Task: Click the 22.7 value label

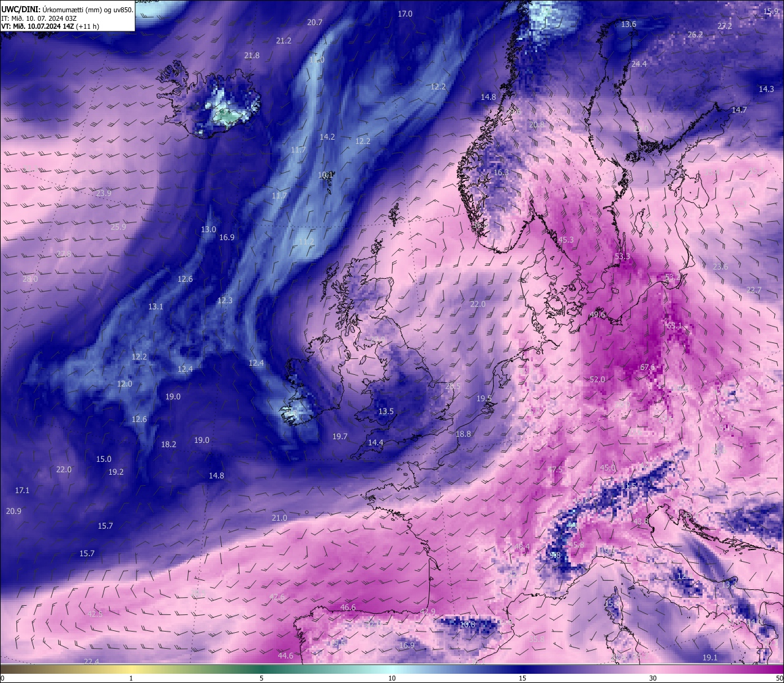Action: (x=754, y=290)
